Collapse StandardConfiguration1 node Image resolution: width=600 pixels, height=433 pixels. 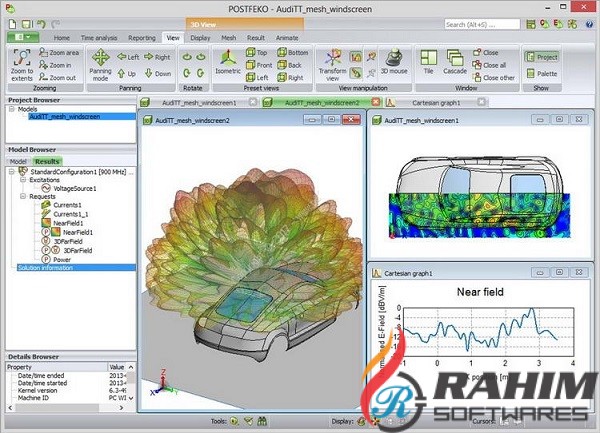(x=11, y=172)
